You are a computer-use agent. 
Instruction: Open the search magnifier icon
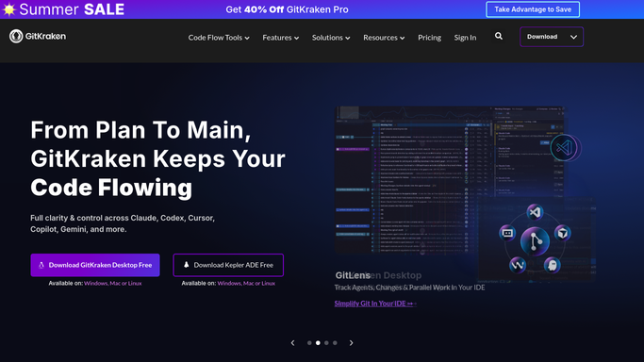499,36
